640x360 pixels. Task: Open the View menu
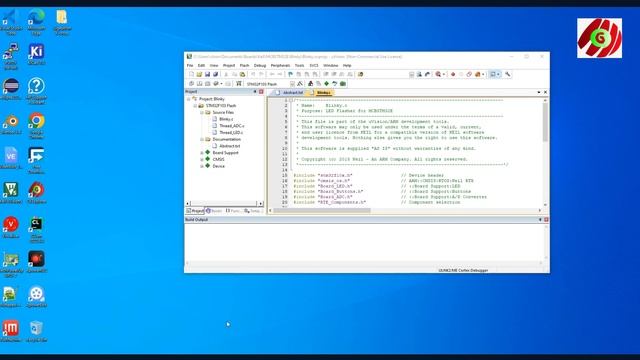click(x=214, y=65)
